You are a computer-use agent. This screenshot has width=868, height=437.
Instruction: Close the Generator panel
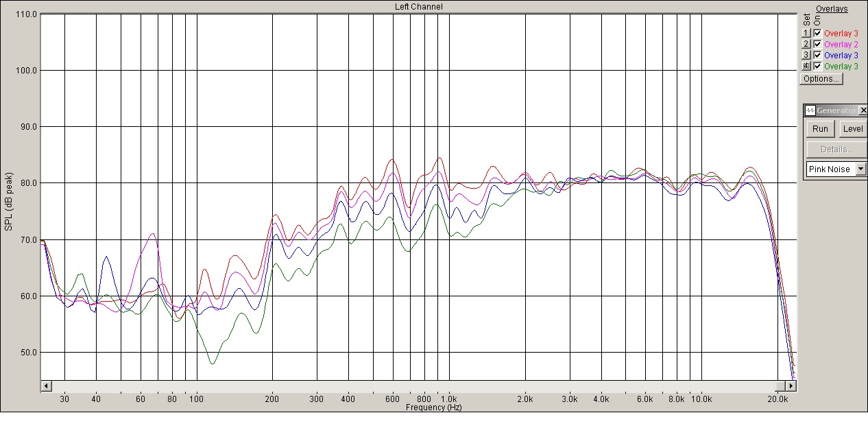(x=863, y=110)
